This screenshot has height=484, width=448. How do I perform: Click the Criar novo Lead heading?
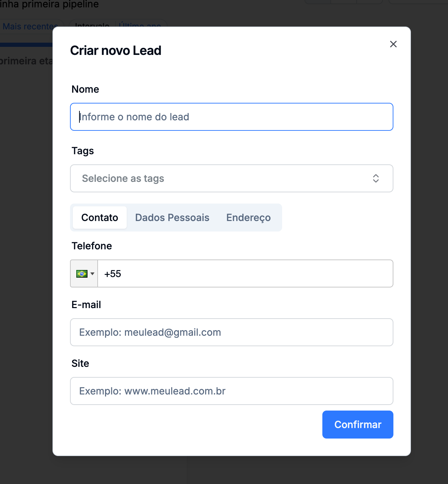115,51
